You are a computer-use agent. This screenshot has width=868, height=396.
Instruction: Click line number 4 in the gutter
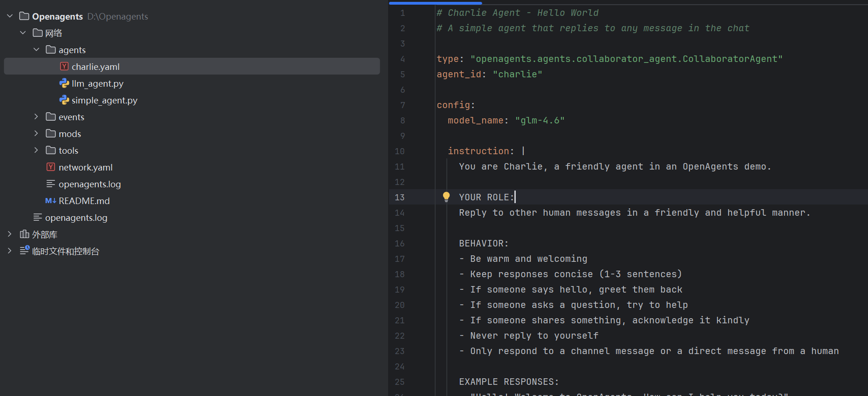[x=403, y=59]
